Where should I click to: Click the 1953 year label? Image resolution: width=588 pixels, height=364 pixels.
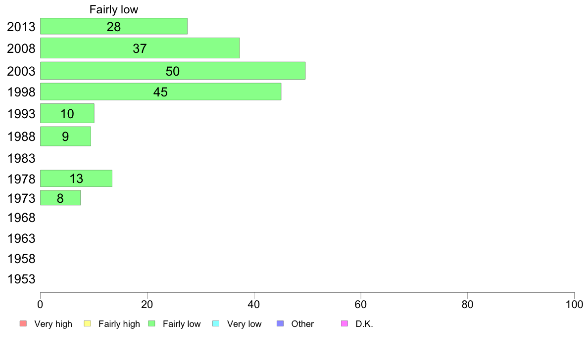tap(21, 279)
